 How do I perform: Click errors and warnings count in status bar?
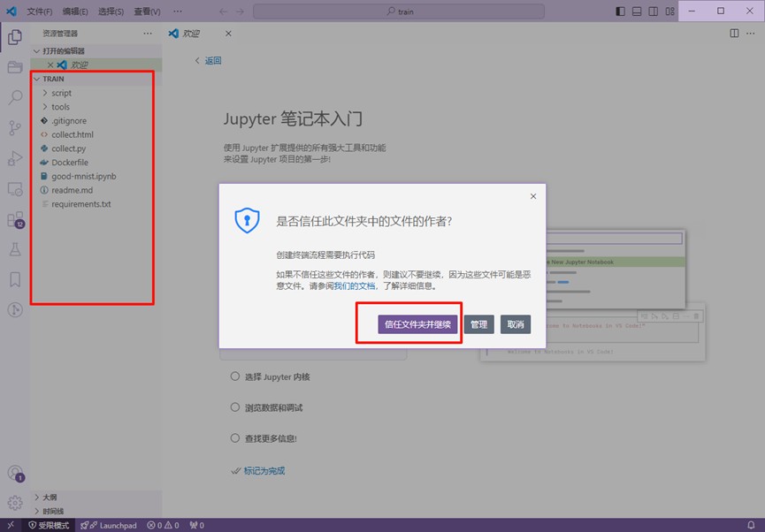[163, 525]
